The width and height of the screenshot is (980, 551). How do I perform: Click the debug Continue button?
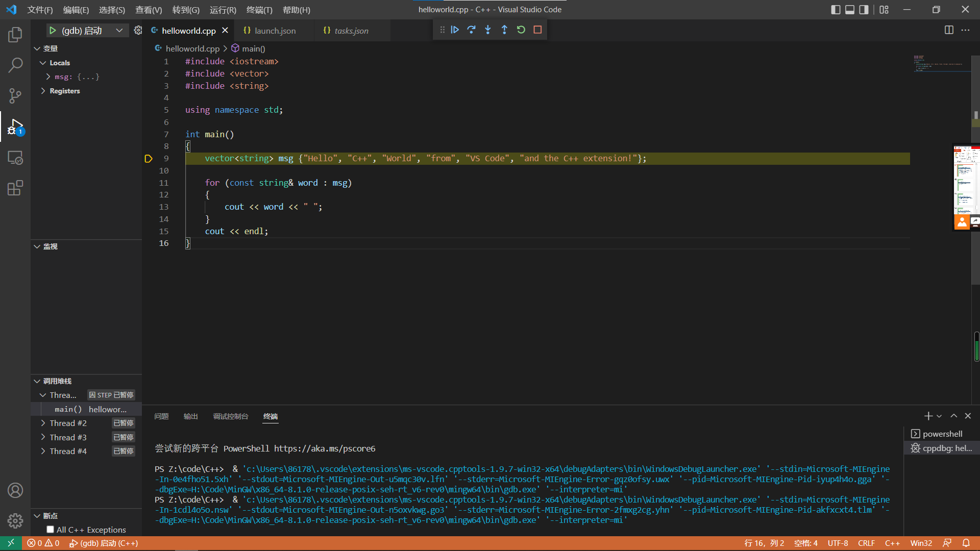[x=455, y=30]
